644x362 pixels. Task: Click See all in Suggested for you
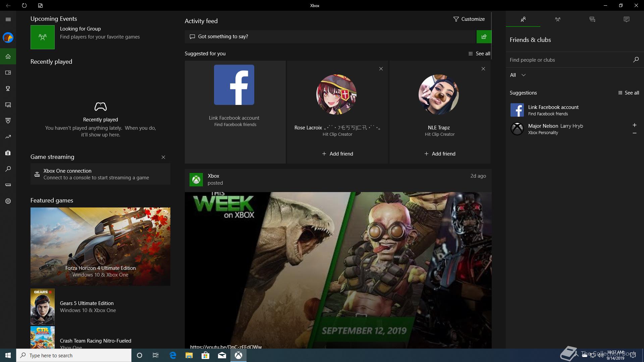tap(479, 54)
